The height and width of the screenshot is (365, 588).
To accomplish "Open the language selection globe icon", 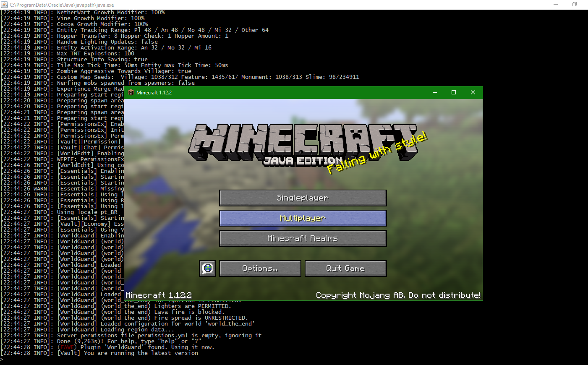I will (207, 269).
